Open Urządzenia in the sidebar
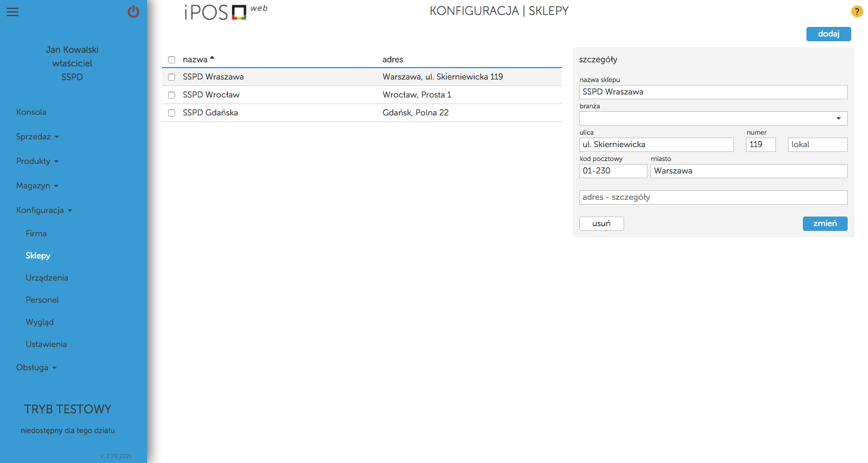Screen dimensions: 868x463 tap(47, 278)
